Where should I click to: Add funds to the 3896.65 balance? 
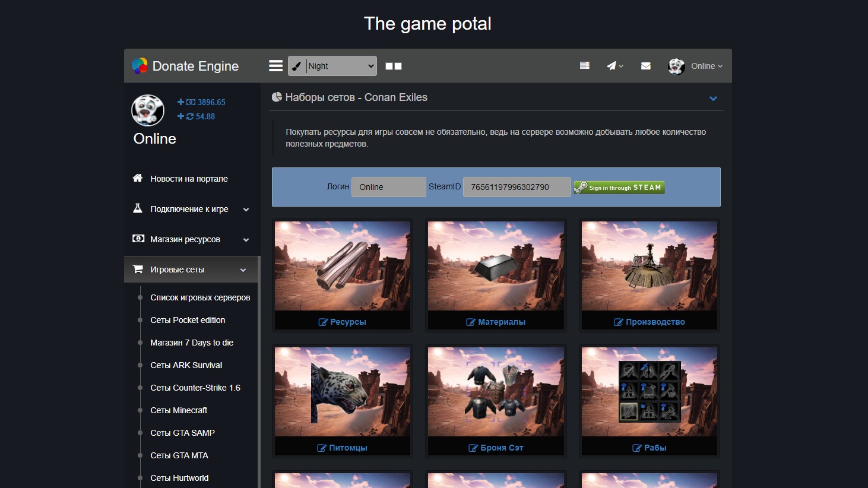click(201, 102)
